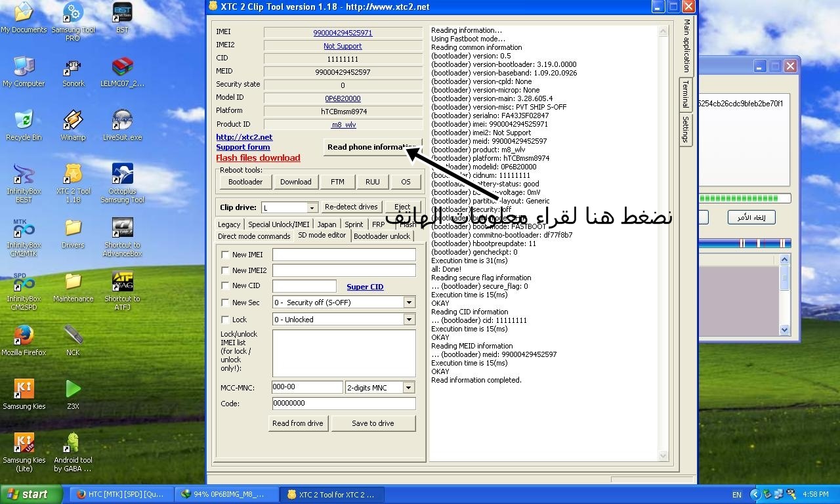The image size is (840, 504).
Task: Click the Download reboot button
Action: [x=296, y=182]
